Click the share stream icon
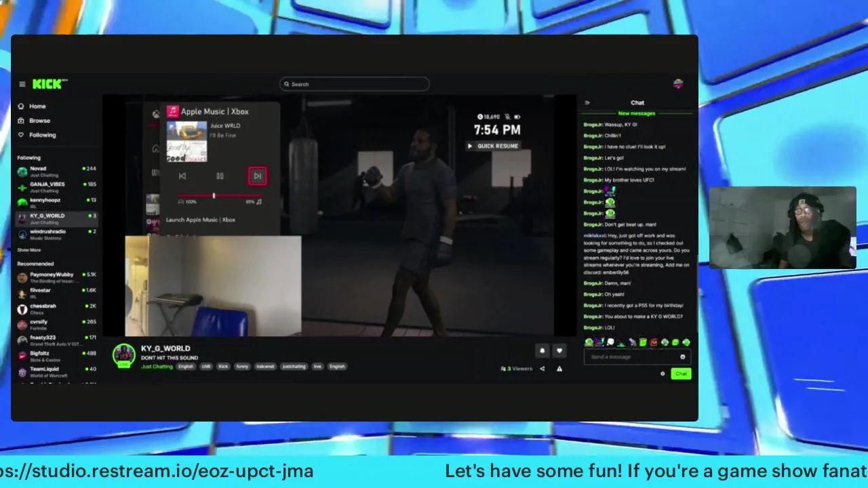Viewport: 868px width, 488px height. pyautogui.click(x=542, y=369)
